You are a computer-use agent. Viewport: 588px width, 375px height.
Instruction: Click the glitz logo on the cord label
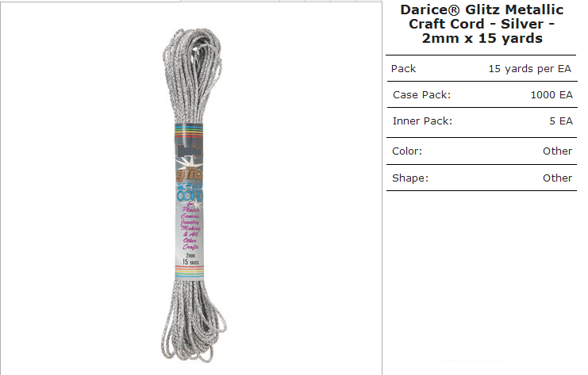click(190, 174)
